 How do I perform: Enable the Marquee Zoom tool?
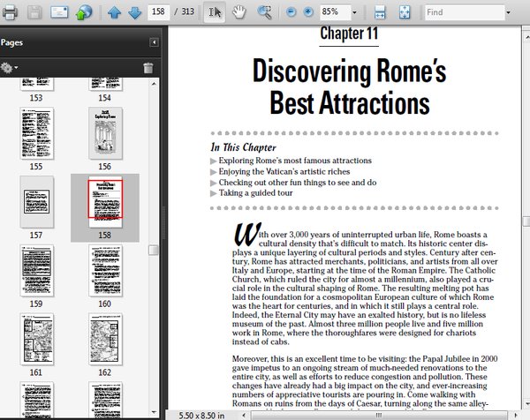264,12
